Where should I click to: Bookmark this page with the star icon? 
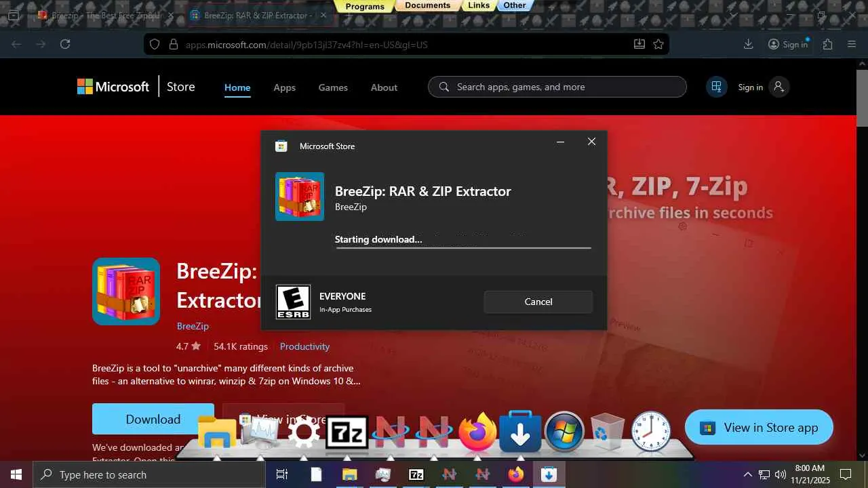click(x=658, y=44)
